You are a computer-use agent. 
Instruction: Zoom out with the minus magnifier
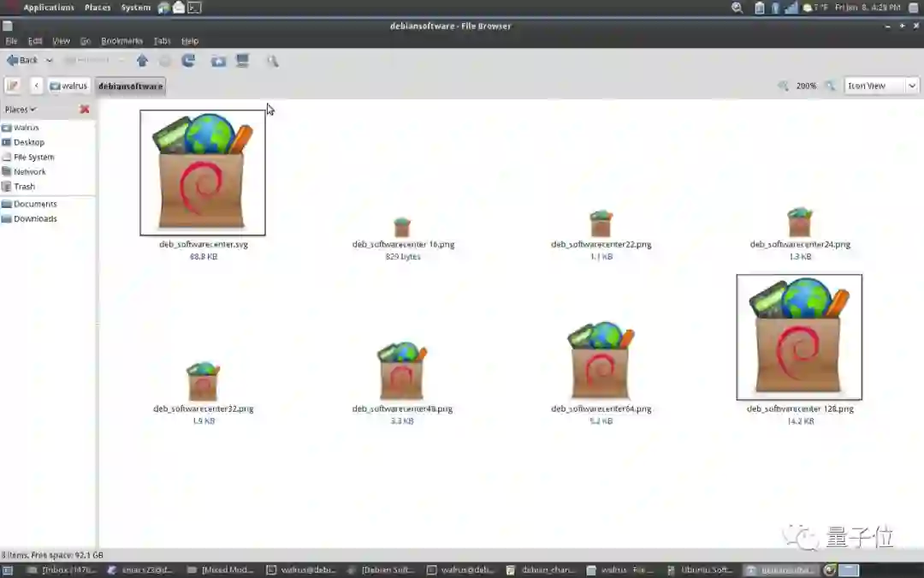pos(783,86)
